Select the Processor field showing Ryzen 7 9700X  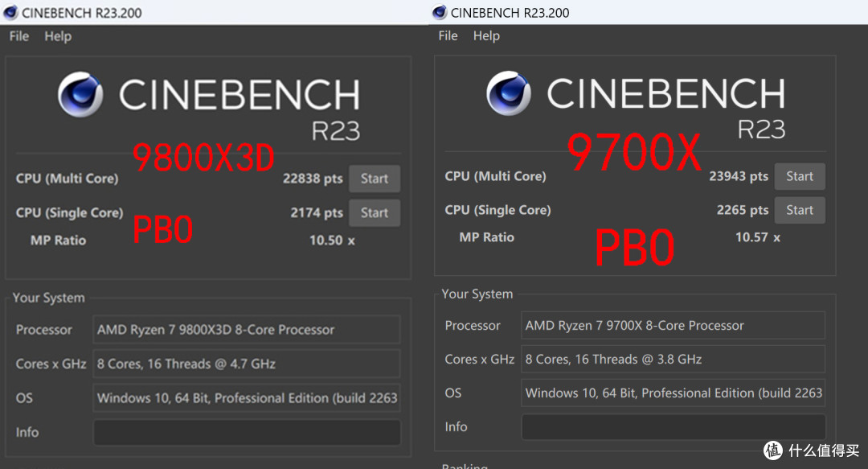[673, 325]
